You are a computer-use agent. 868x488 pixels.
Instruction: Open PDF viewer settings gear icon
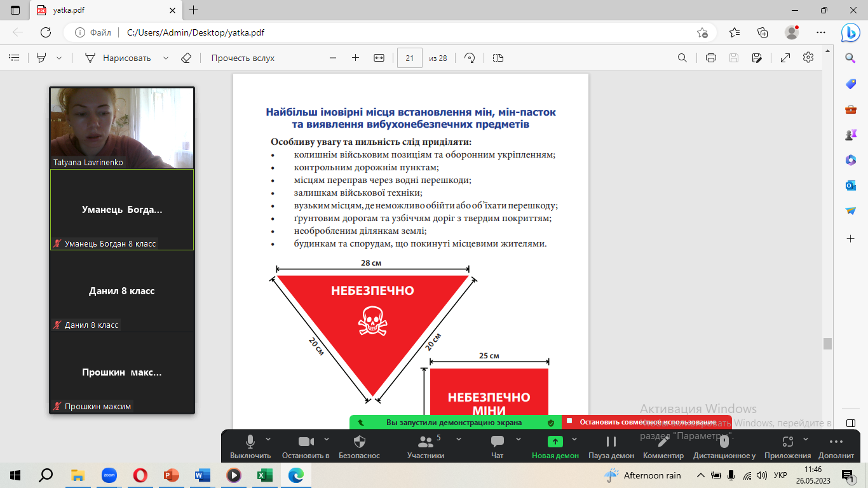pyautogui.click(x=808, y=58)
